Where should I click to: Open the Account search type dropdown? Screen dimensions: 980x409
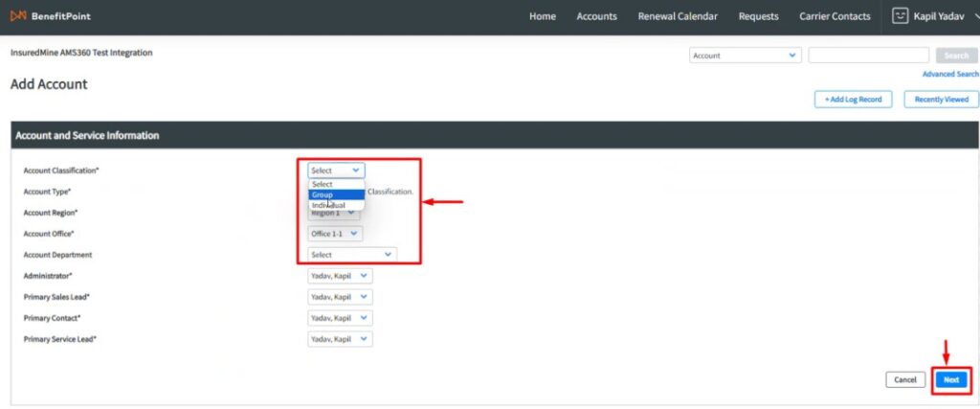[745, 56]
